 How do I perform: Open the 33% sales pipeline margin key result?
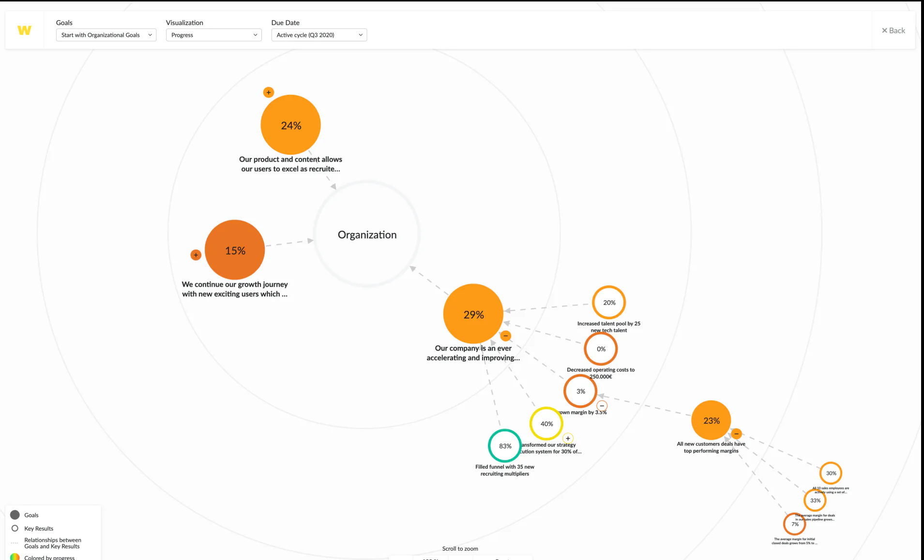click(x=815, y=501)
